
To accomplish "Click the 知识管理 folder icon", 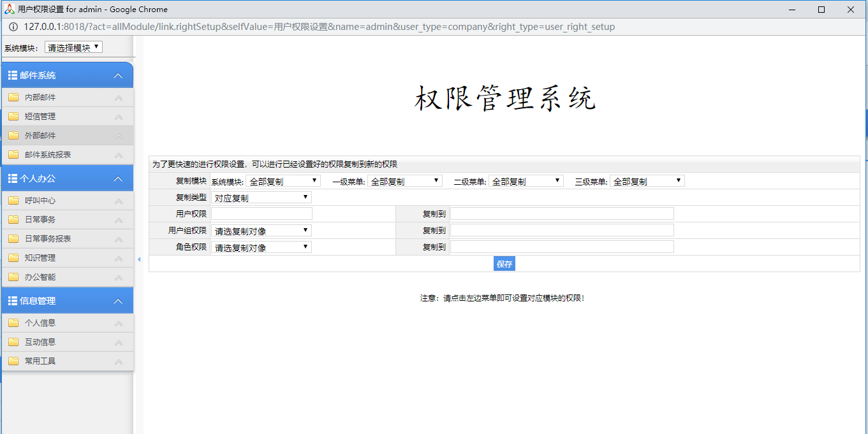I will click(x=14, y=257).
